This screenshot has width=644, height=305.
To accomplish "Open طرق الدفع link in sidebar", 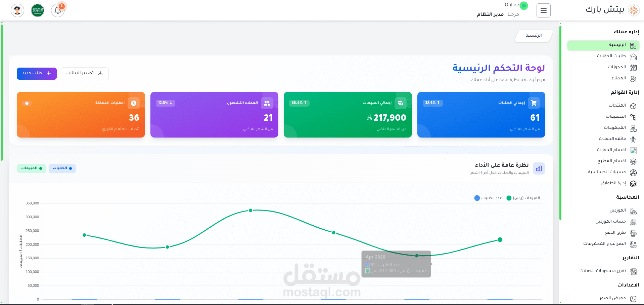I will click(615, 233).
